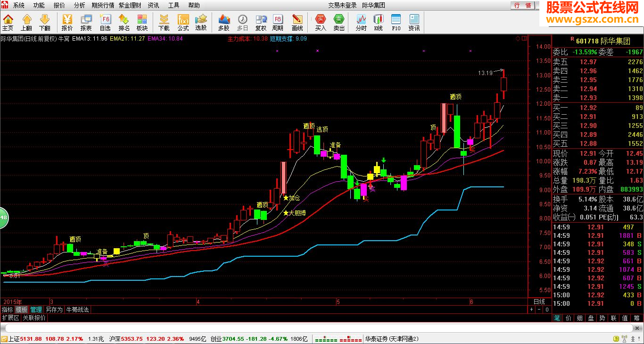
Task: Open the 报价 menu in the menu bar
Action: (x=59, y=5)
